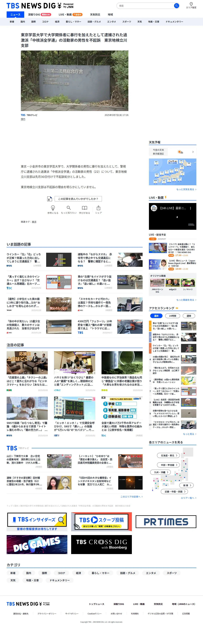203x644 pixels.
Task: Click the もっと知りたい magnifier icon
Action: [x=69, y=208]
